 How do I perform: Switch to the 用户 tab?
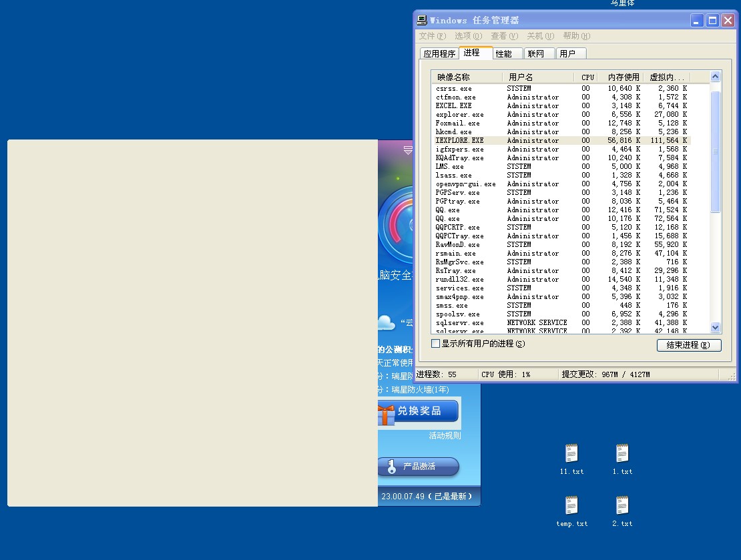click(x=571, y=53)
